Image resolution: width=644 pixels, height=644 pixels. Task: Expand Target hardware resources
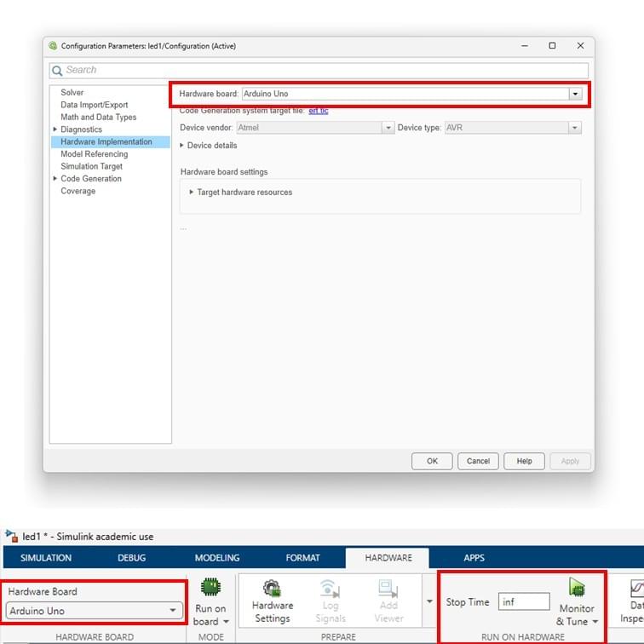(192, 193)
